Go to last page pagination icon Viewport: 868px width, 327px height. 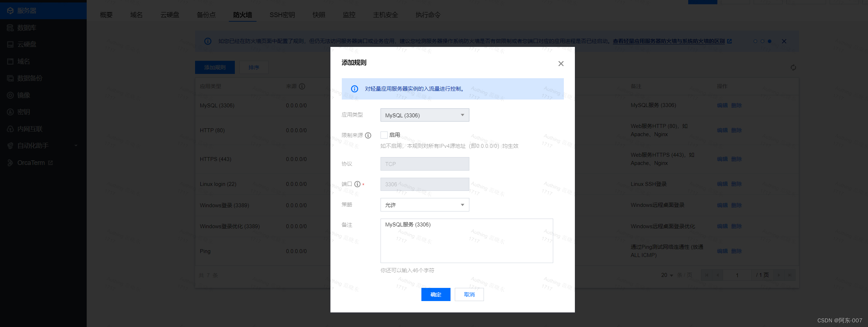[789, 275]
